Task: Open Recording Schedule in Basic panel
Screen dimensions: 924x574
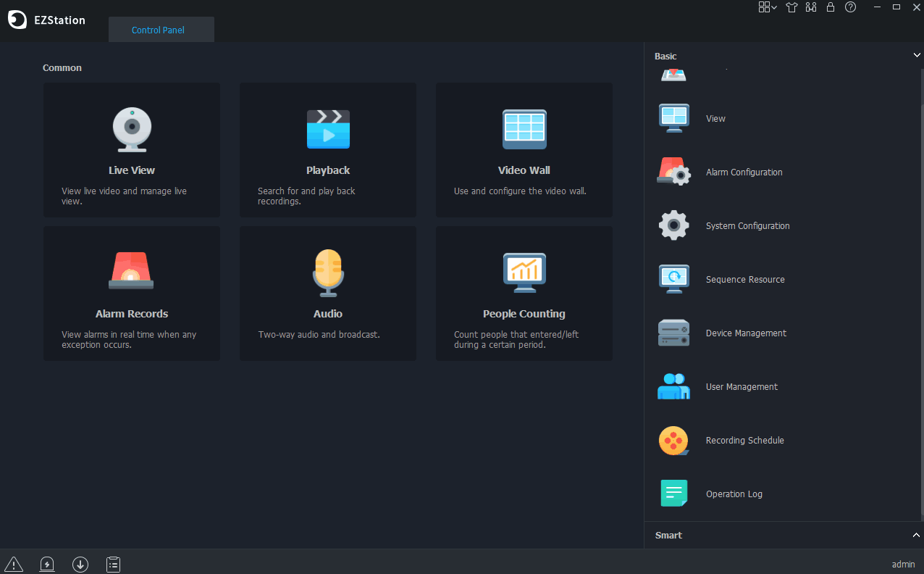Action: point(744,441)
